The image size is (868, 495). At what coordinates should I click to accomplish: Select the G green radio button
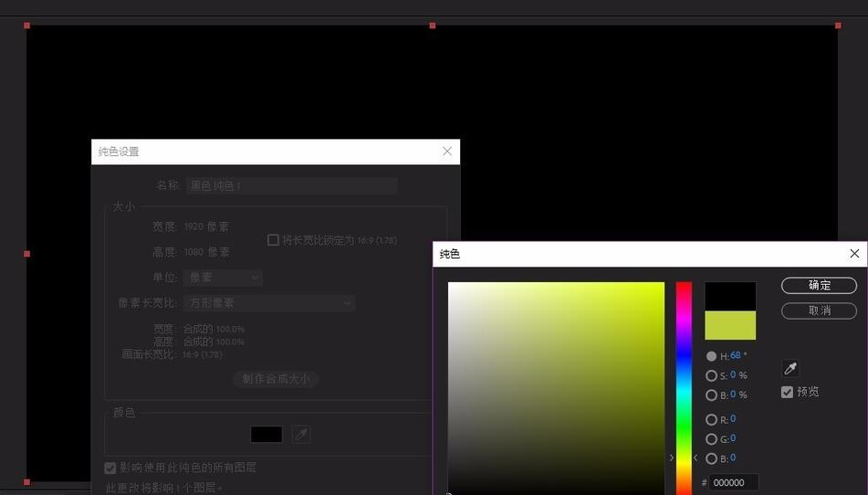coord(711,439)
